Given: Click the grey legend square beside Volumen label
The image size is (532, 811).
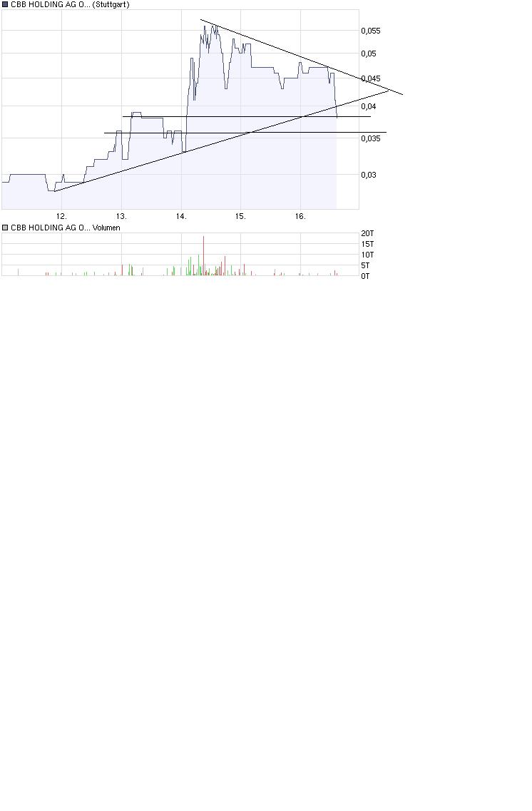Looking at the screenshot, I should click(5, 228).
